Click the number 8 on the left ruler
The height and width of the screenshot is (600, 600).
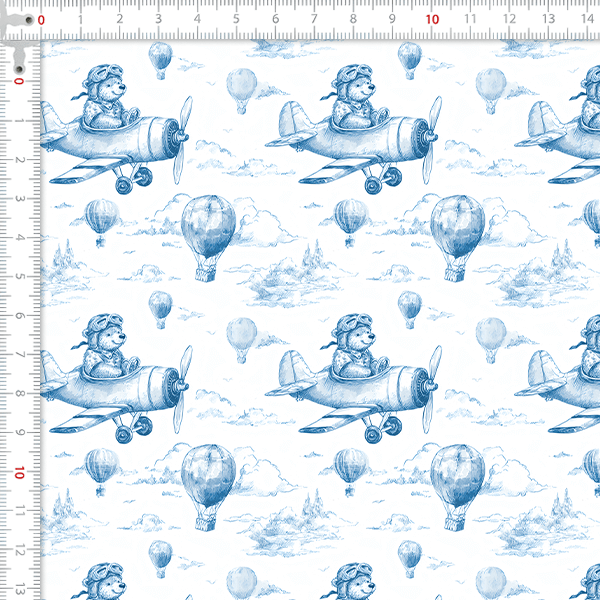click(19, 394)
